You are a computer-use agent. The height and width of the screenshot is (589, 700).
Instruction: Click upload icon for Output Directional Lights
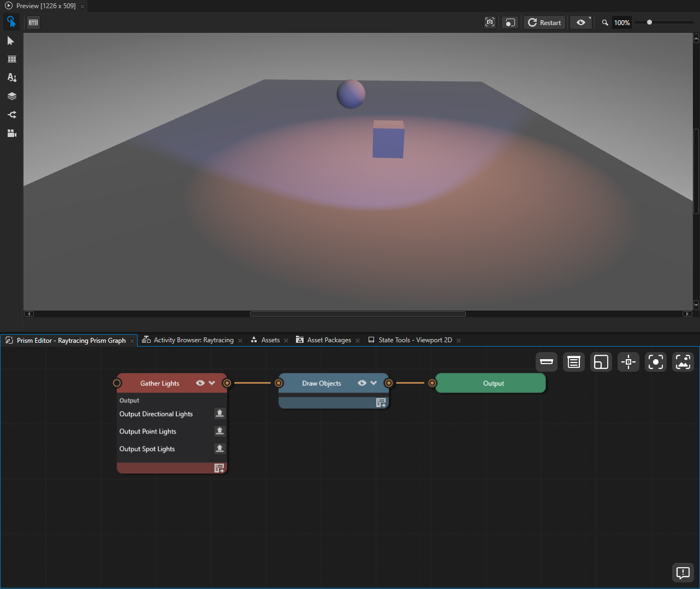click(220, 414)
